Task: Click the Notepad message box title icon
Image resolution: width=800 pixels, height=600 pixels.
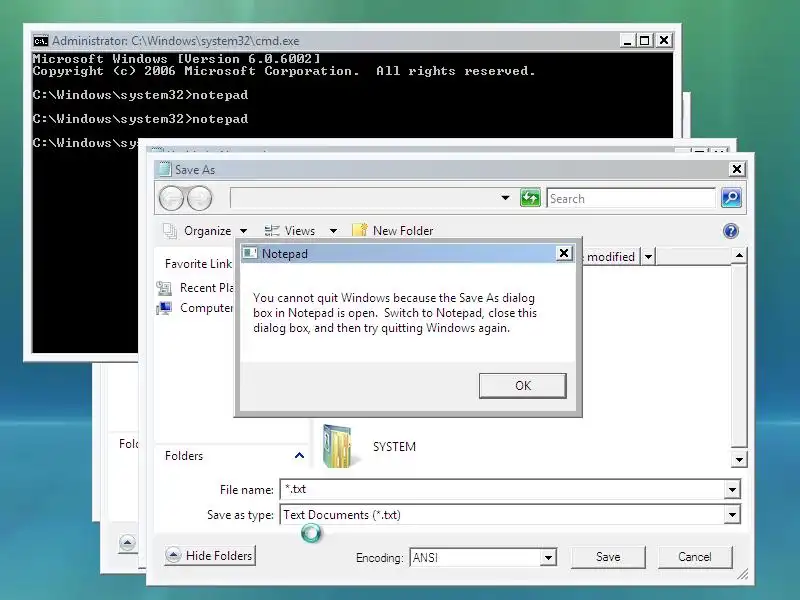Action: [x=250, y=253]
